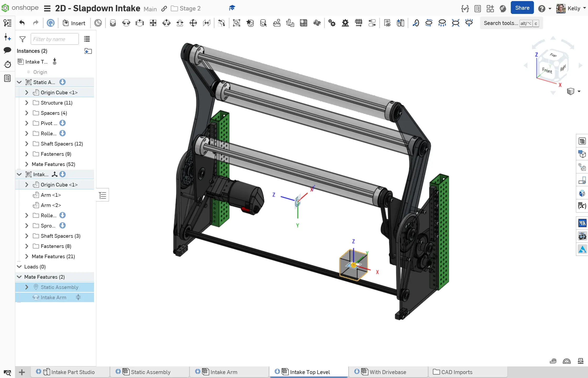
Task: Collapse the Mate Features (2) section
Action: [x=19, y=277]
